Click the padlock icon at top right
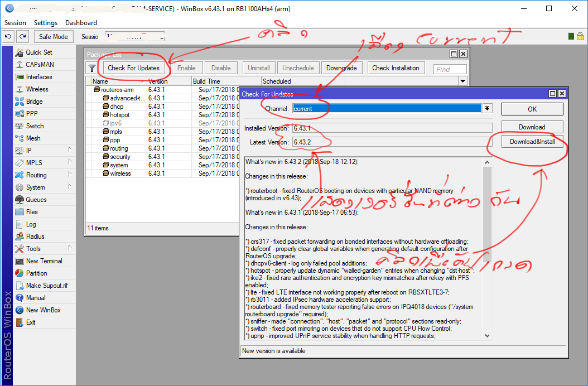 [x=580, y=36]
